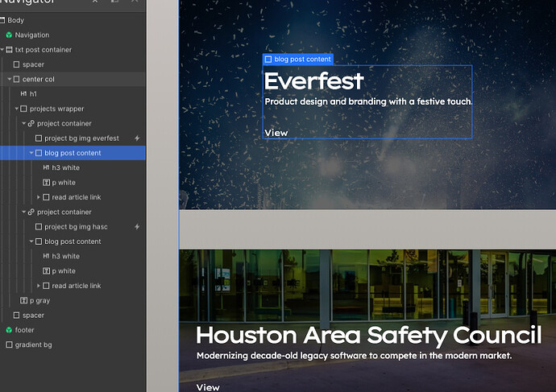Screen dimensions: 556x392
Task: Click the View link under Everfest
Action: [276, 133]
